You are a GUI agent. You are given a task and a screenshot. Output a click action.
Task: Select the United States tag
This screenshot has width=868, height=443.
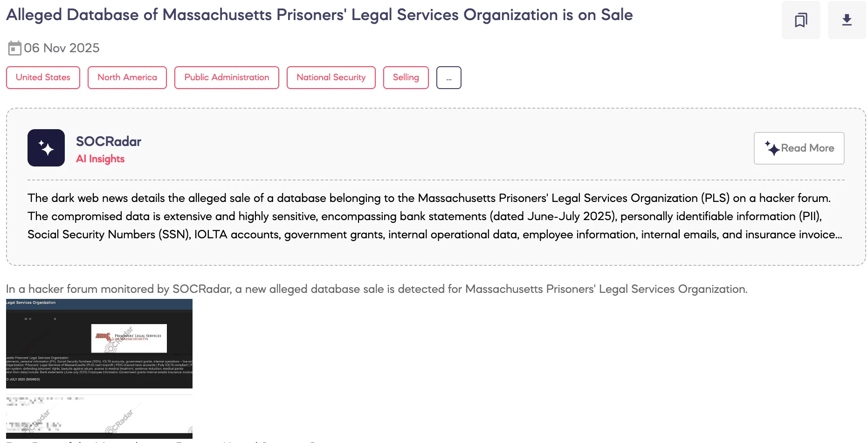click(x=43, y=77)
